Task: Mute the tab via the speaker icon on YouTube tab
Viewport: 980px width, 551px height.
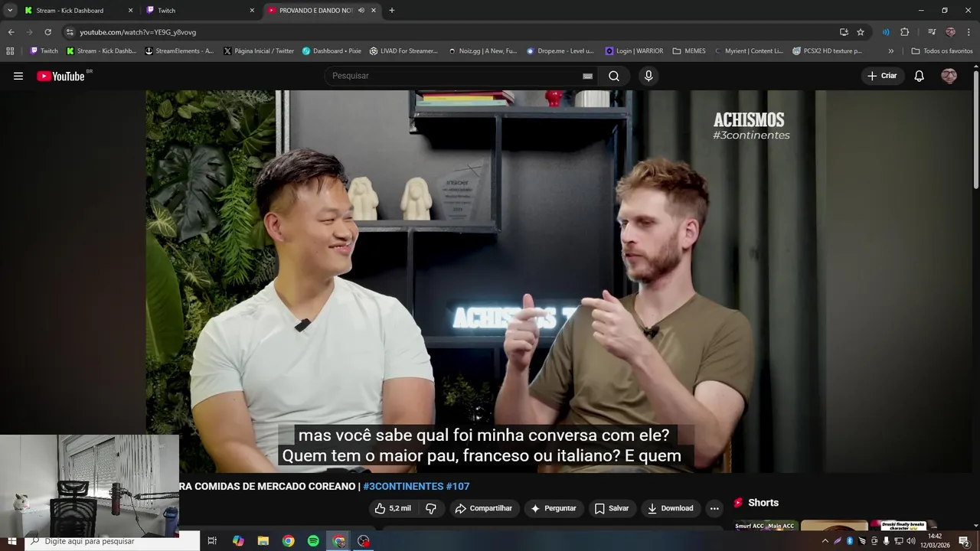Action: click(361, 11)
